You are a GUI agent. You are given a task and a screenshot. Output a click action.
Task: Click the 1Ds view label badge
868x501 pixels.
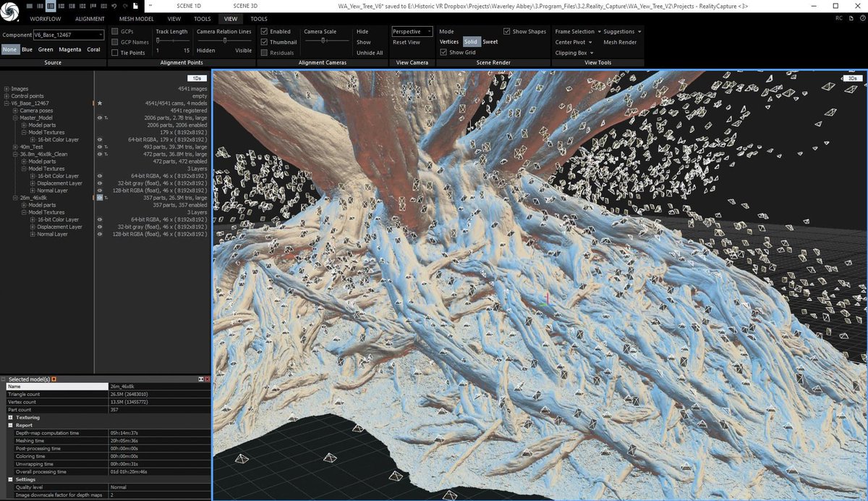(196, 77)
